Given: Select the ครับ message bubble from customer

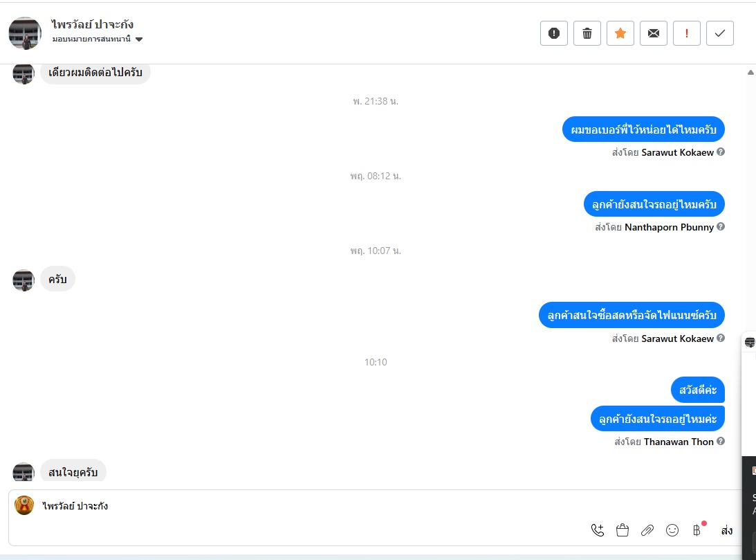Looking at the screenshot, I should point(57,279).
